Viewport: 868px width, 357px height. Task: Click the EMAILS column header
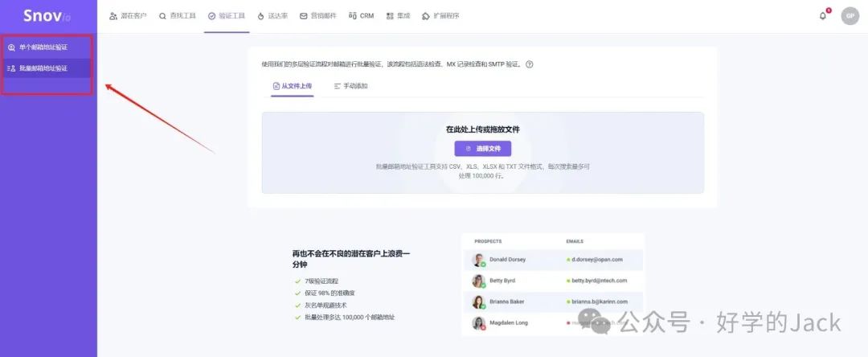(575, 241)
